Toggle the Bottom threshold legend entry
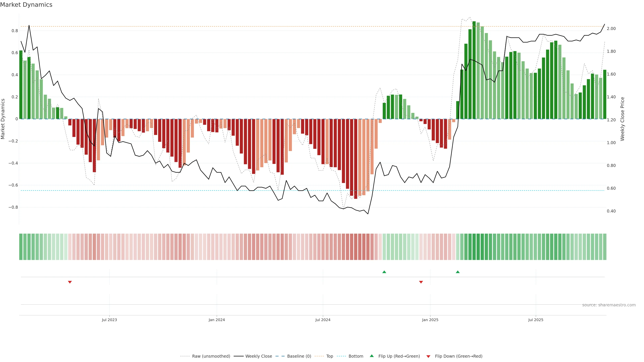 point(356,356)
